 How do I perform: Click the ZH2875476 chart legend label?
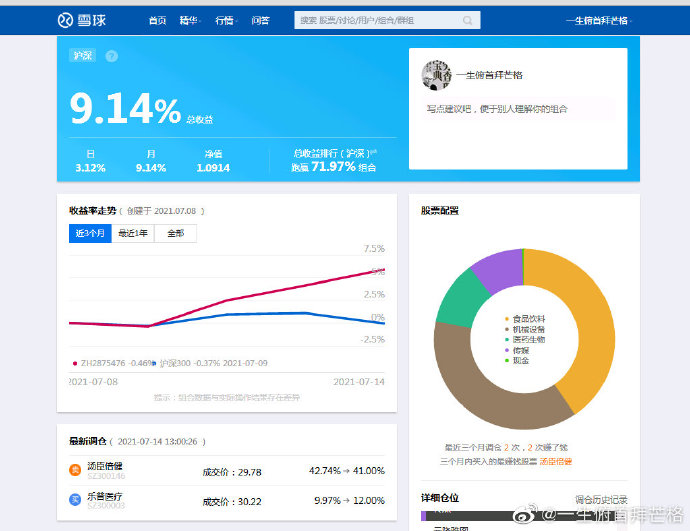click(x=112, y=363)
